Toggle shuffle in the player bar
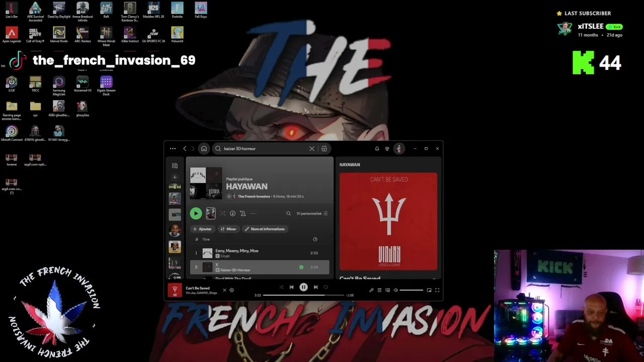This screenshot has height=362, width=644. click(281, 287)
